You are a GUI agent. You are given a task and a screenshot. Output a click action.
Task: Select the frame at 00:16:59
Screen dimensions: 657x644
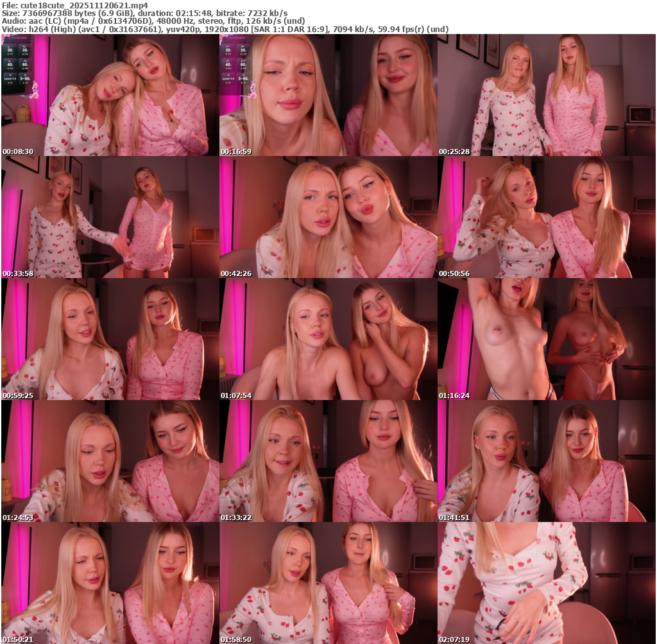pos(328,95)
